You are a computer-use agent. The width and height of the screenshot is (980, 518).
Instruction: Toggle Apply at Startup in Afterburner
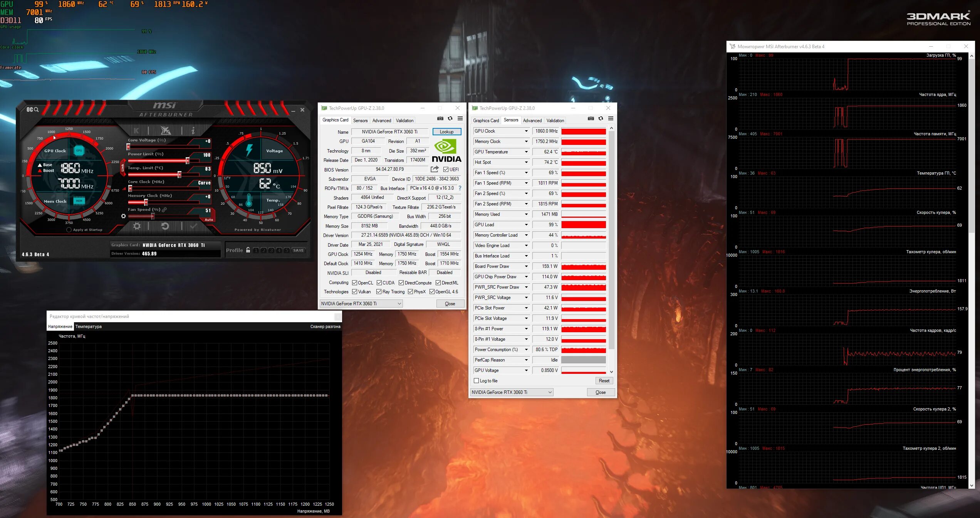[x=69, y=230]
